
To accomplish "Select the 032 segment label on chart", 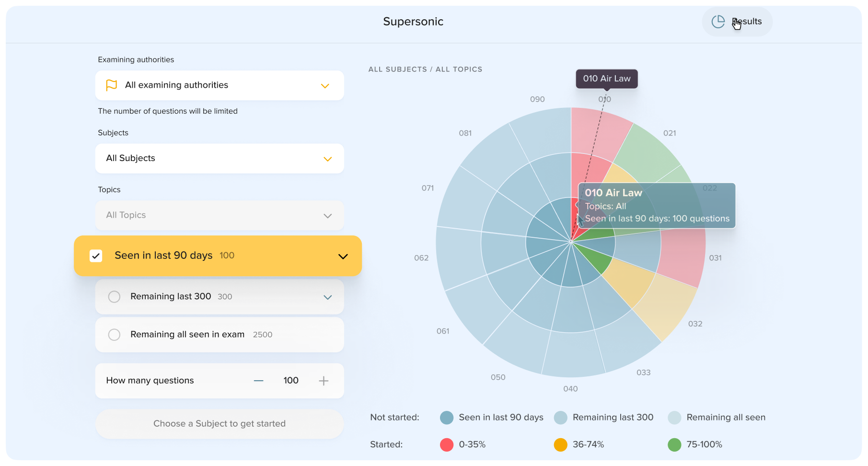I will point(695,324).
